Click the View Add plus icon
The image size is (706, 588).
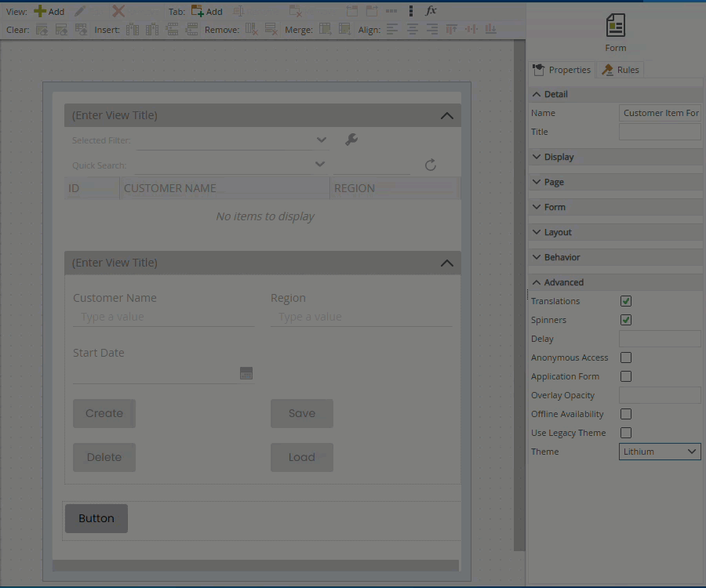(x=40, y=11)
